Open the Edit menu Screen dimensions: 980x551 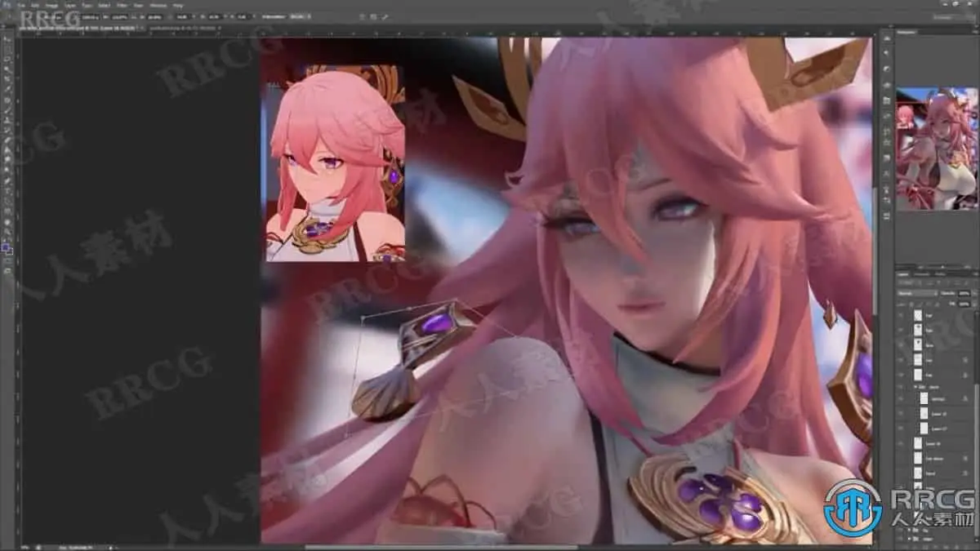[34, 5]
